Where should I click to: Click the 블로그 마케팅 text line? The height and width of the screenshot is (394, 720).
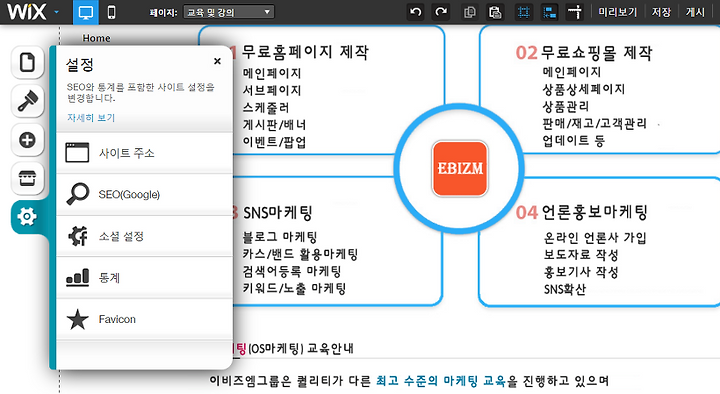coord(280,237)
